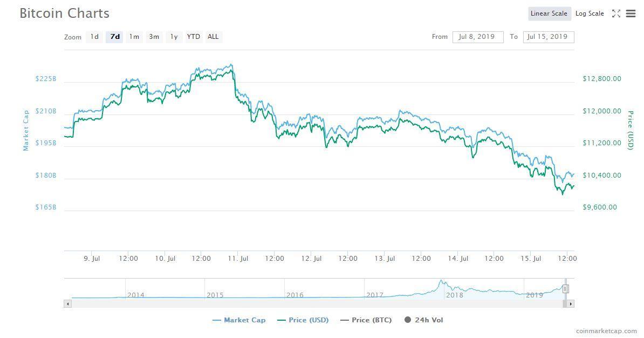The width and height of the screenshot is (644, 338).
Task: Click the fullscreen expand icon
Action: (x=616, y=13)
